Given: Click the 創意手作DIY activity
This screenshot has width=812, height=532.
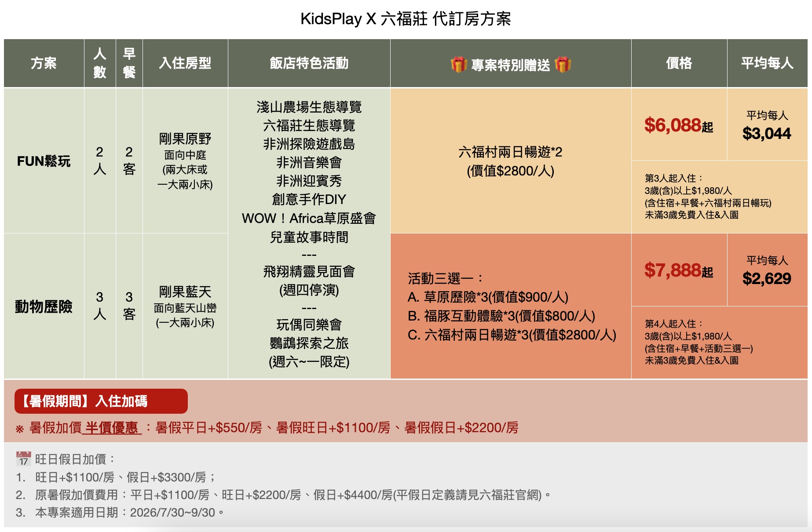Looking at the screenshot, I should 309,199.
